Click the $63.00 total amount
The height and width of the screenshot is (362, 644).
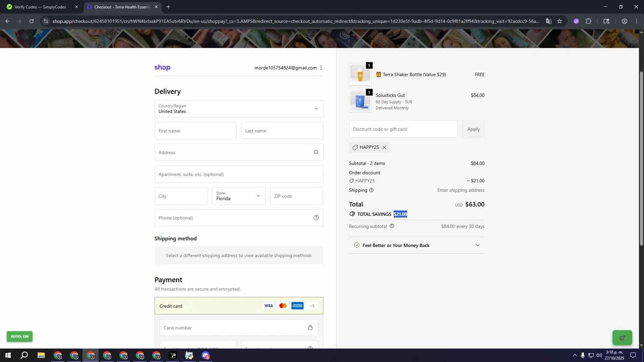(x=475, y=205)
